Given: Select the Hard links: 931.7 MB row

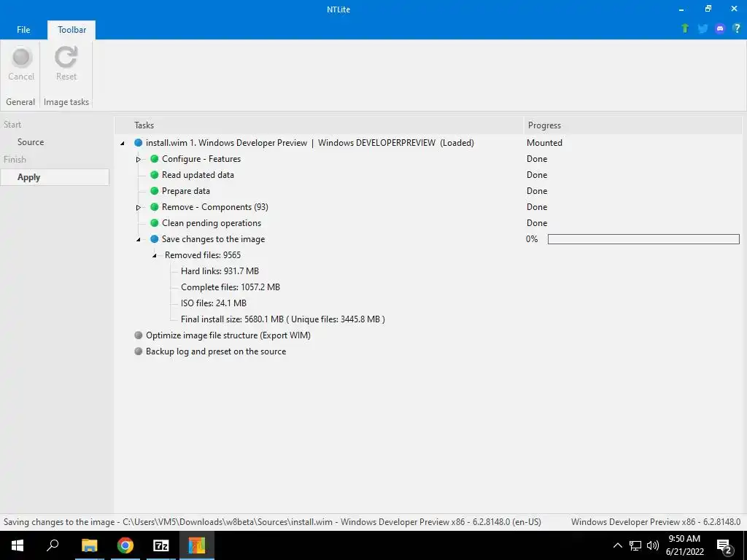Looking at the screenshot, I should point(220,271).
